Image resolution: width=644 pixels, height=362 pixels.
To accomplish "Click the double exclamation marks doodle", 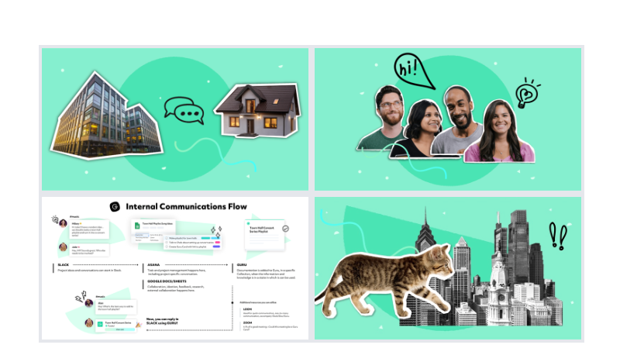I will click(558, 236).
